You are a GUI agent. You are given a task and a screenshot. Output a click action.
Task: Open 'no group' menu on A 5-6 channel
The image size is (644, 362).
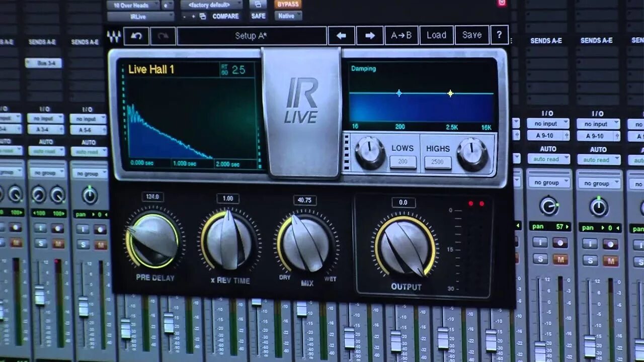pos(89,173)
